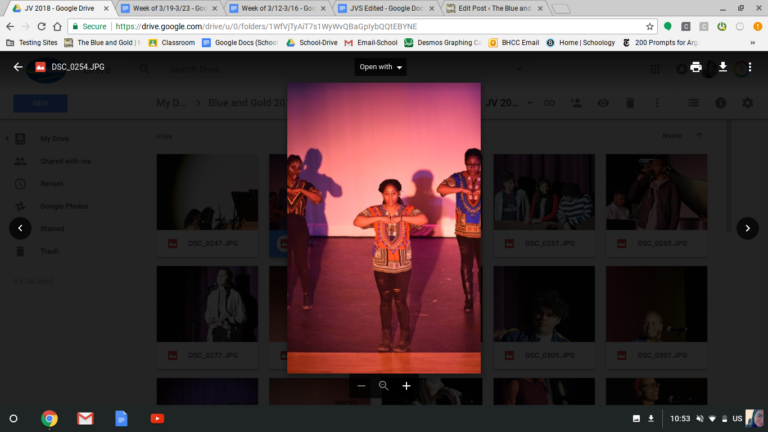Click the address bar URL

pos(266,26)
